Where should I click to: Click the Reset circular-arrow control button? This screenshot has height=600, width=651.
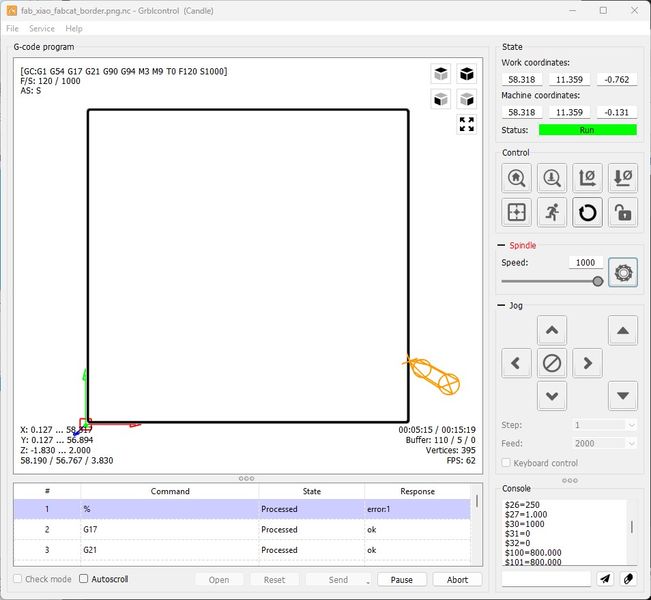pos(587,212)
